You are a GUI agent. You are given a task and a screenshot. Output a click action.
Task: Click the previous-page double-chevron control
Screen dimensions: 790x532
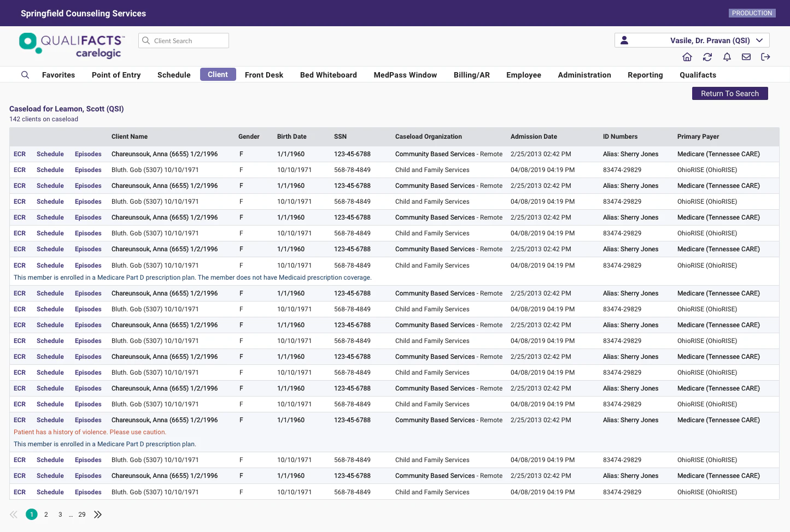tap(13, 514)
